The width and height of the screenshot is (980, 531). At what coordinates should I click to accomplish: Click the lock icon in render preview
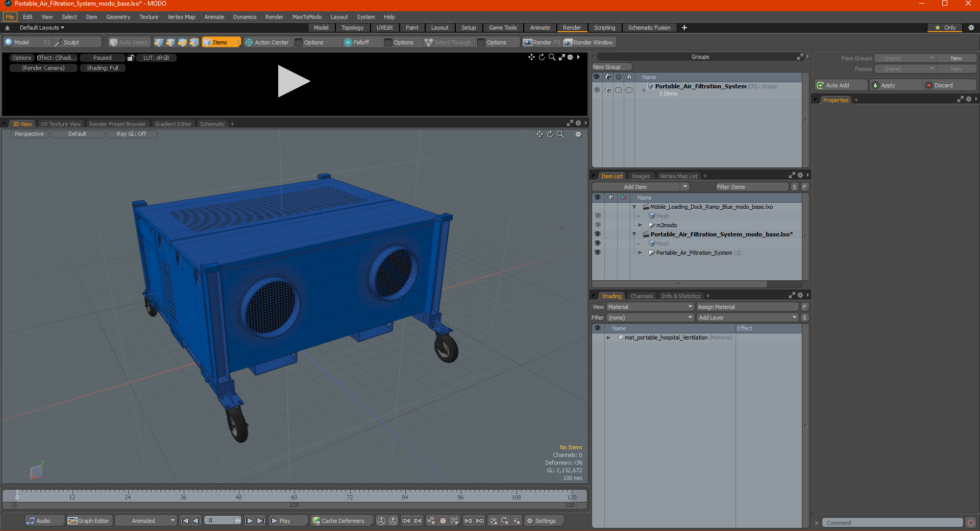[131, 58]
